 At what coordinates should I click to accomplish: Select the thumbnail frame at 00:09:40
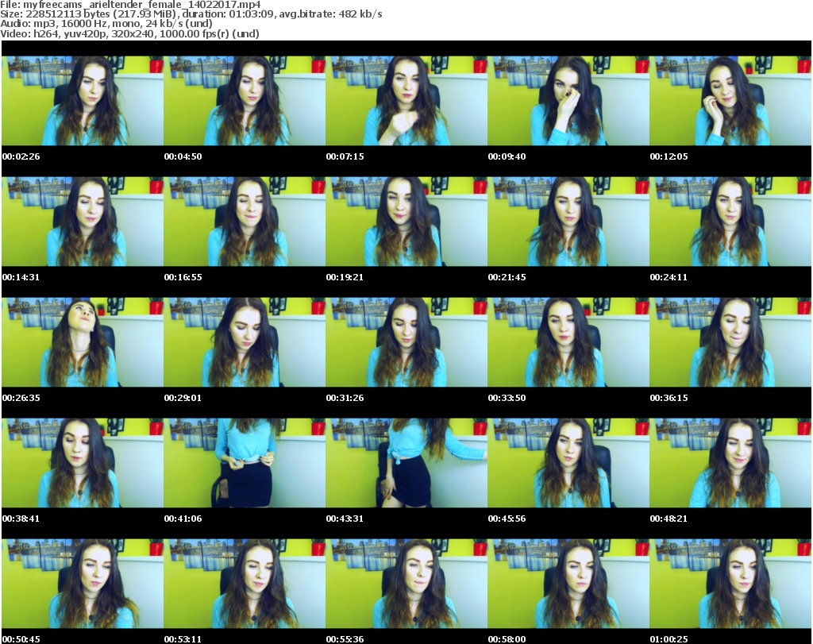point(568,101)
